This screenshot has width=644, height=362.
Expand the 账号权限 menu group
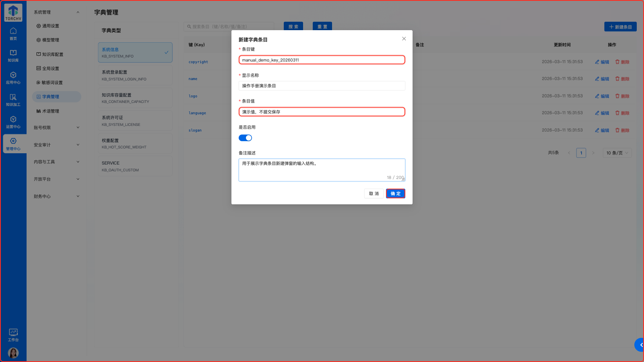click(x=56, y=128)
